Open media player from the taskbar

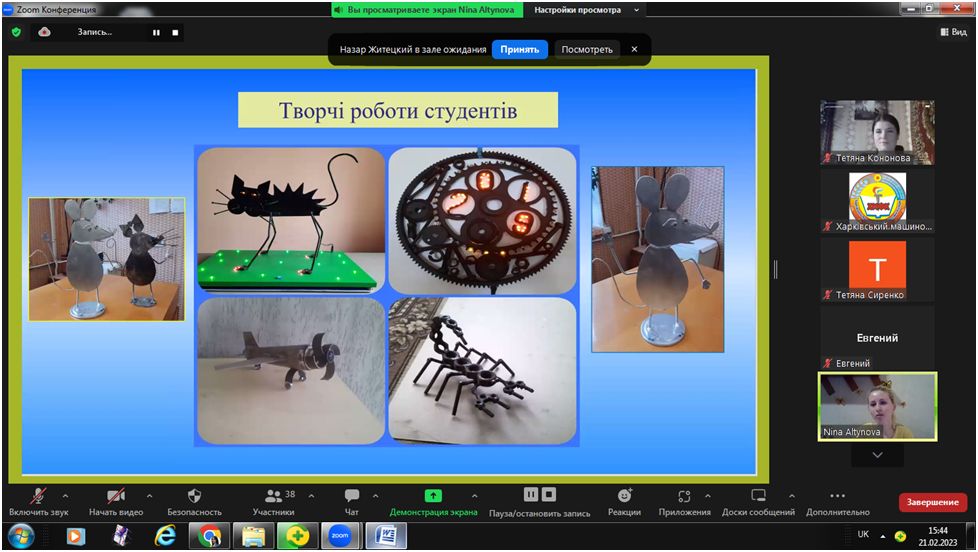point(75,536)
